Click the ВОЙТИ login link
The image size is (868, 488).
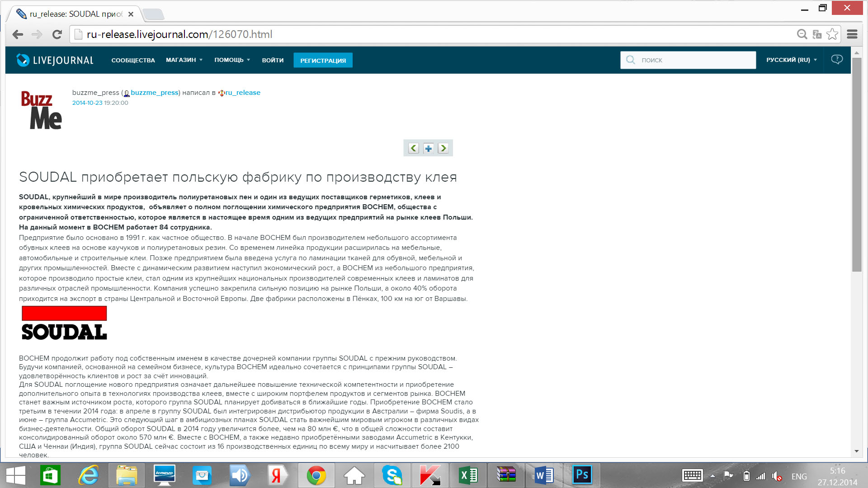tap(273, 60)
